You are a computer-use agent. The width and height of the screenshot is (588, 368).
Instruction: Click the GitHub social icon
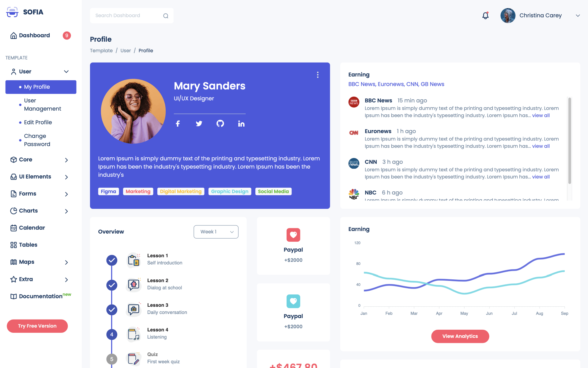pos(220,123)
